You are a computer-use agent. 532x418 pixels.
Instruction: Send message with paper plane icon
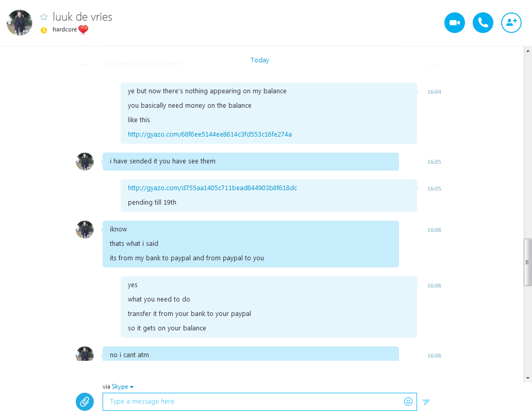click(x=426, y=402)
